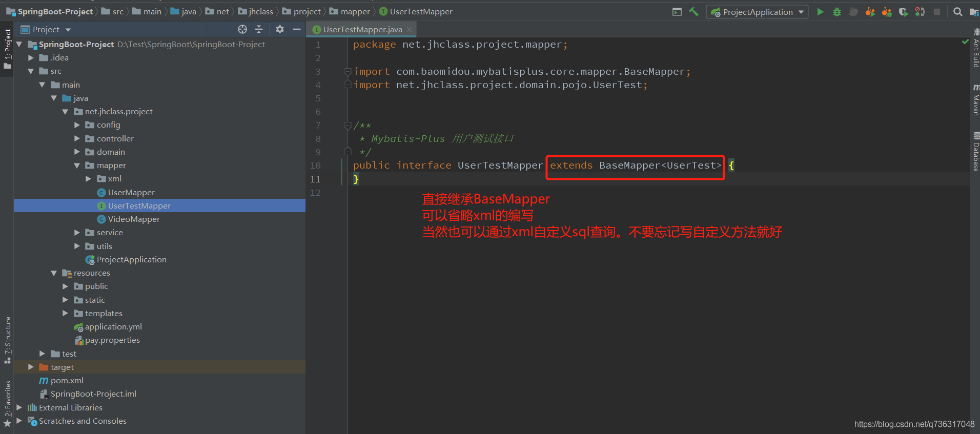Expand the config package arrow
Screen dimensions: 980x434
click(77, 125)
